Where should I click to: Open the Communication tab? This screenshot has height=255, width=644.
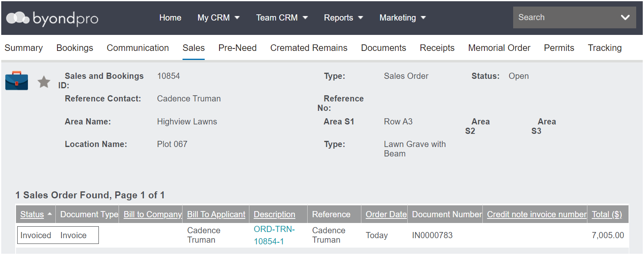click(x=138, y=48)
